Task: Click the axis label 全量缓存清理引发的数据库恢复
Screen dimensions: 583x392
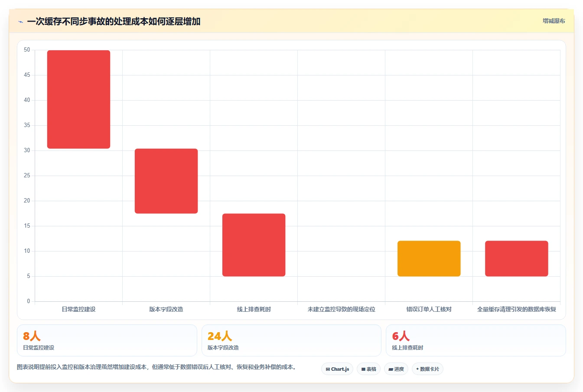Action: [516, 309]
